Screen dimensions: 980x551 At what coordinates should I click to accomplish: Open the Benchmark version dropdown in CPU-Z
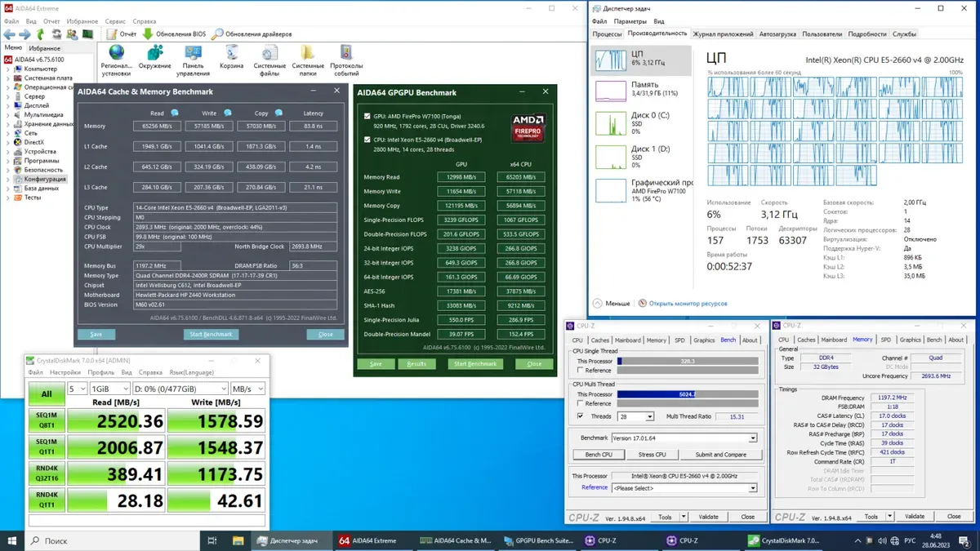(683, 438)
